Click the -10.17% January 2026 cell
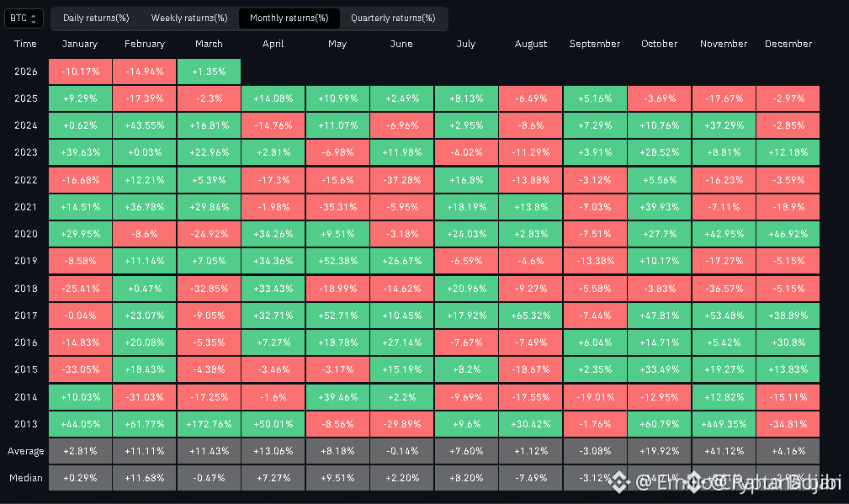Image resolution: width=849 pixels, height=504 pixels. tap(80, 72)
